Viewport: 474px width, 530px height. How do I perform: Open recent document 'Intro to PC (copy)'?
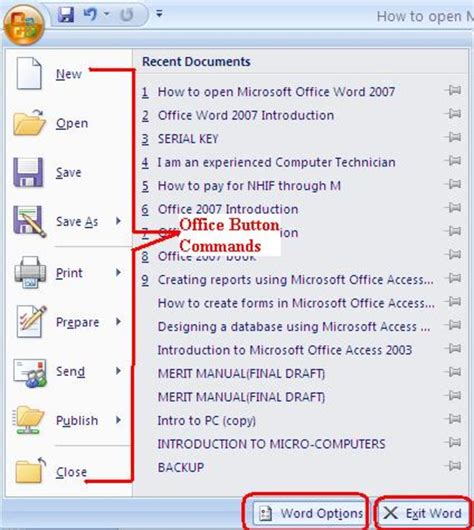tap(207, 420)
